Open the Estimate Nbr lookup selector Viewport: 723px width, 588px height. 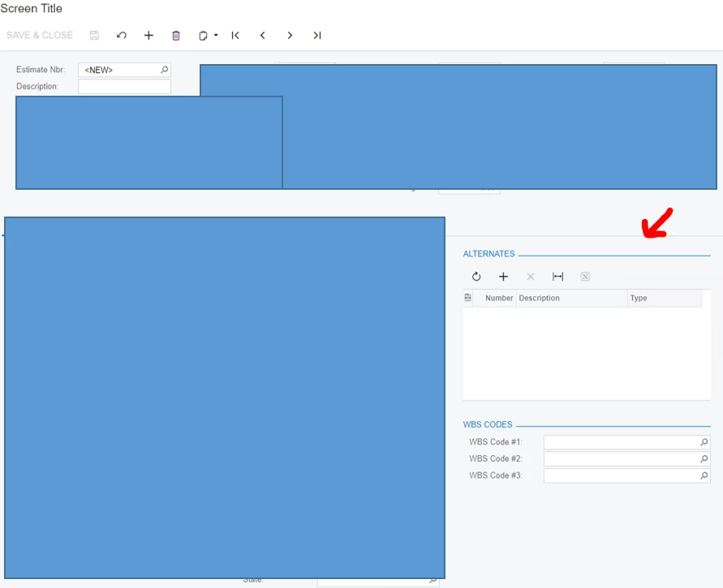coord(164,70)
